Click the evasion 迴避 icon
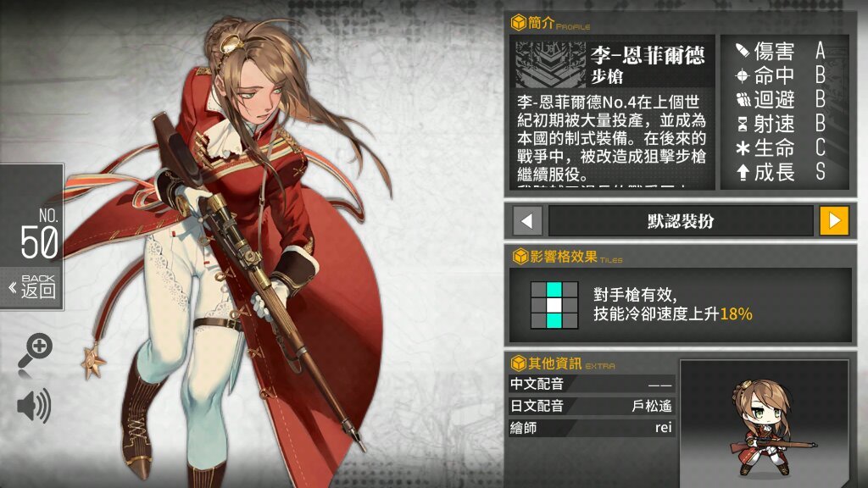Image resolution: width=868 pixels, height=488 pixels. pyautogui.click(x=743, y=100)
